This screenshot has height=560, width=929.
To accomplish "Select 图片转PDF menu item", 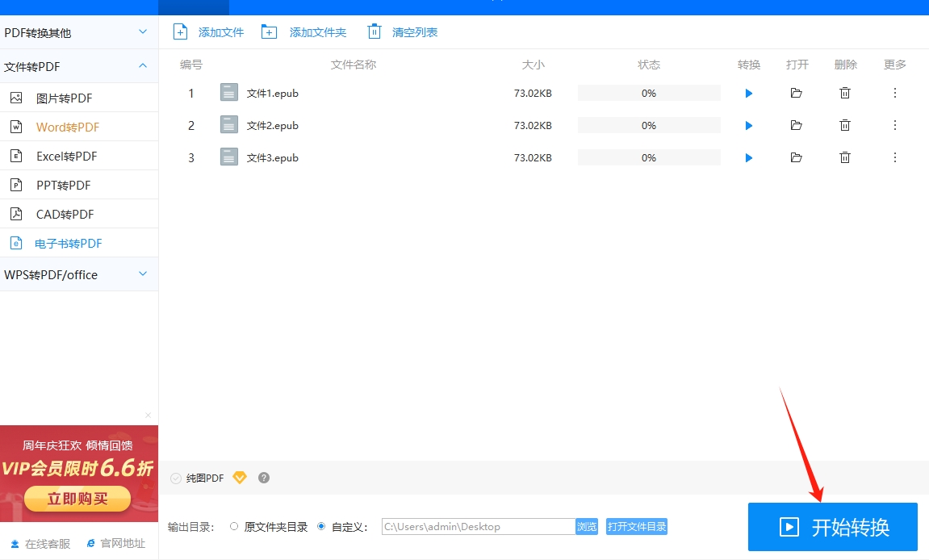I will click(79, 98).
